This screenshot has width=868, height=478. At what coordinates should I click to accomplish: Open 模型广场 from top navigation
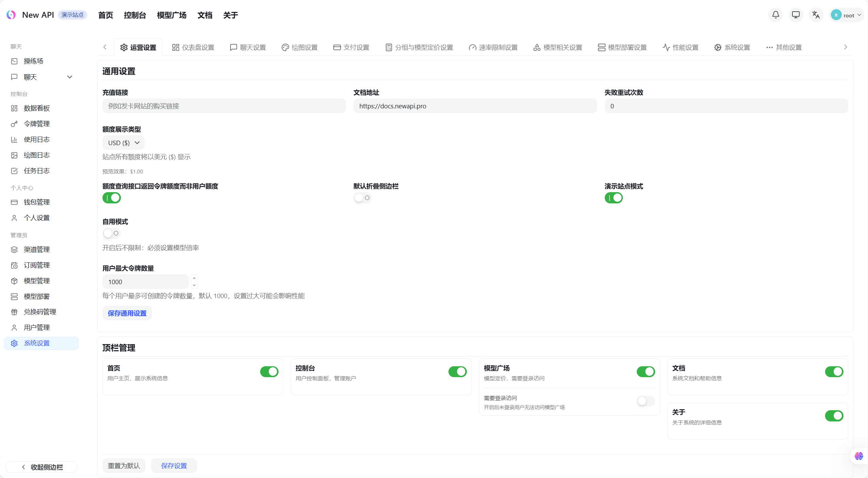(172, 15)
